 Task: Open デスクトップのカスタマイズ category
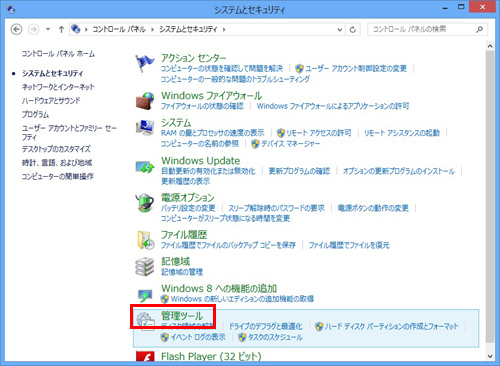coord(56,149)
